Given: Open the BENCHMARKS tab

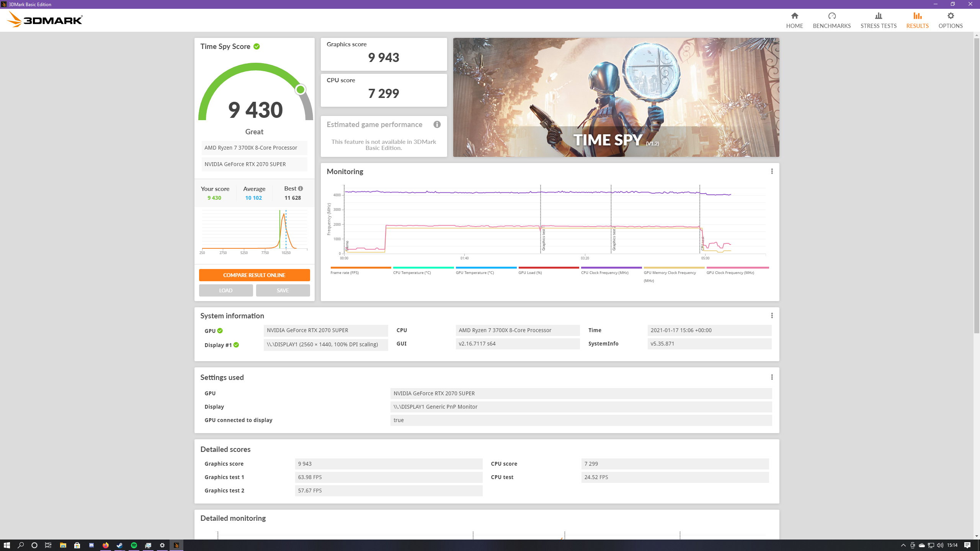Looking at the screenshot, I should tap(831, 20).
